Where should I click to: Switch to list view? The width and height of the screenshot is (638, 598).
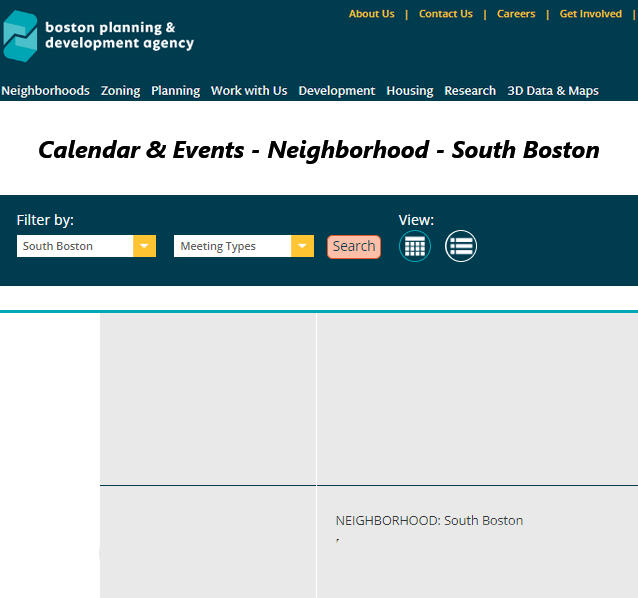click(461, 246)
